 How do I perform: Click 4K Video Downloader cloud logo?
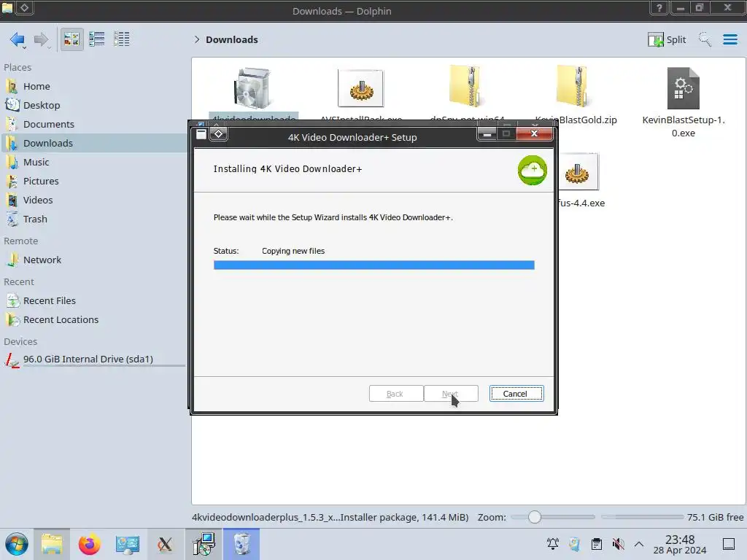pos(532,170)
